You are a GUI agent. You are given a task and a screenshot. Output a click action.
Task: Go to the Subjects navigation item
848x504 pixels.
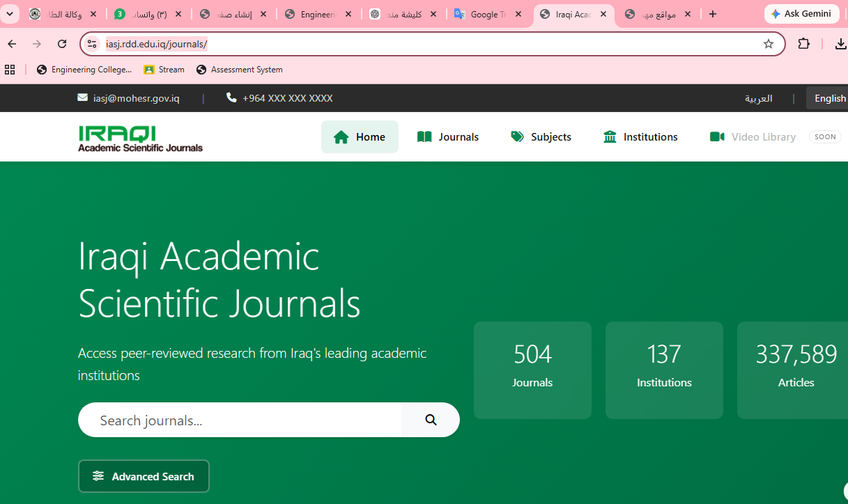[x=541, y=136]
